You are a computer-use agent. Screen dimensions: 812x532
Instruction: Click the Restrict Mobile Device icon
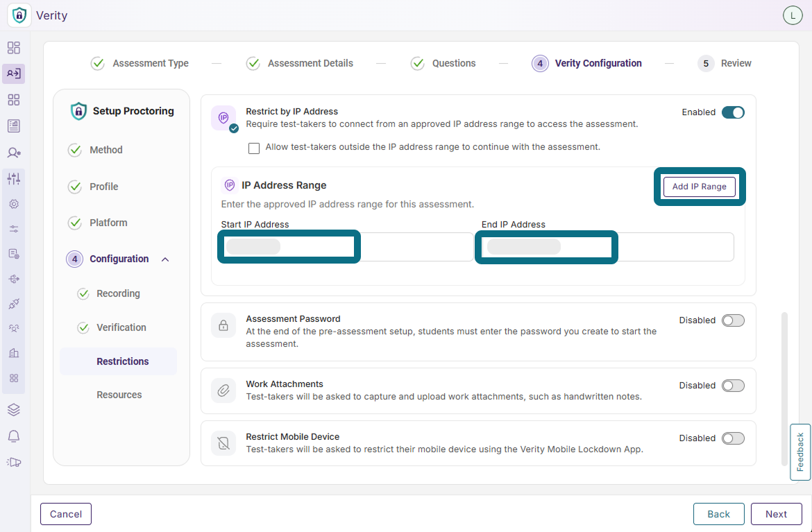coord(223,443)
